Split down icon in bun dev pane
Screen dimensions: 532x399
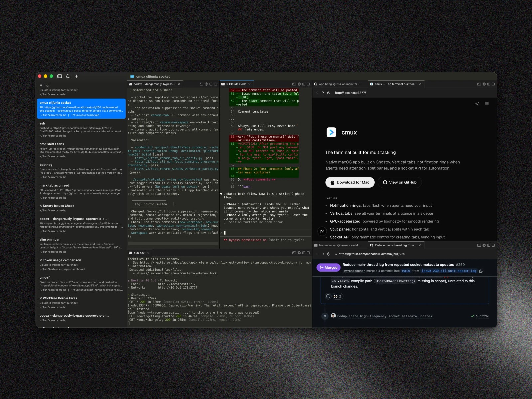point(308,253)
